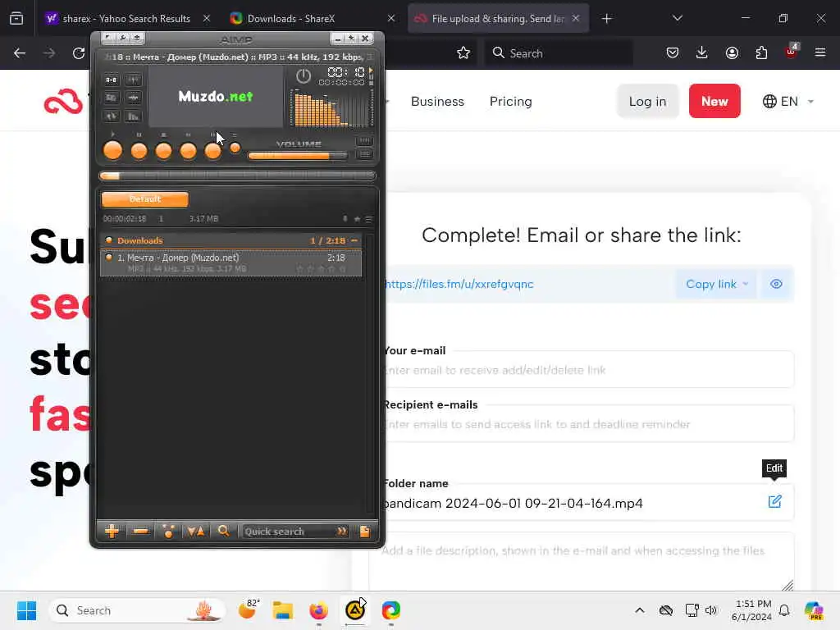This screenshot has width=840, height=630.
Task: Click the Quick search field in AIMP
Action: pyautogui.click(x=288, y=532)
